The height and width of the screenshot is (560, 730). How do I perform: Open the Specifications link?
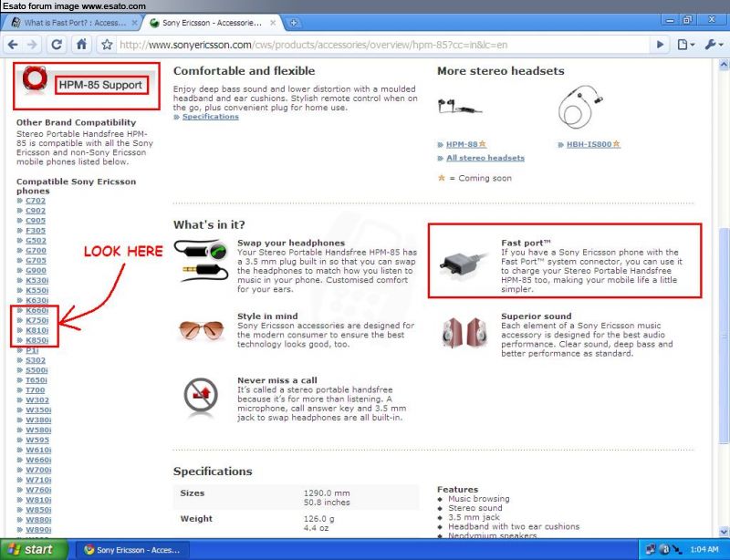[211, 117]
